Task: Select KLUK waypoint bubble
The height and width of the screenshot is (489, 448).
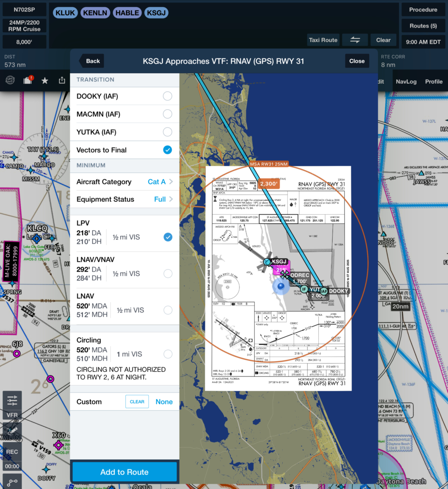Action: [x=65, y=13]
